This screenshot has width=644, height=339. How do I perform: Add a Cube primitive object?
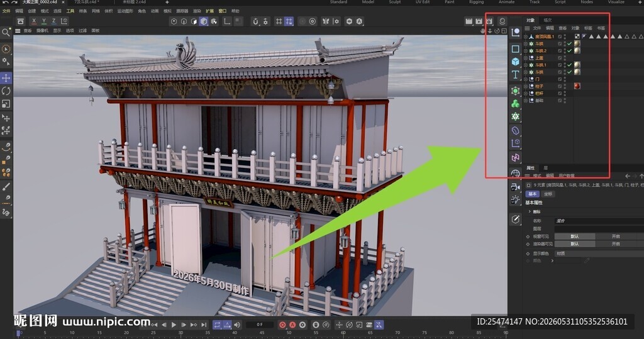click(x=516, y=62)
